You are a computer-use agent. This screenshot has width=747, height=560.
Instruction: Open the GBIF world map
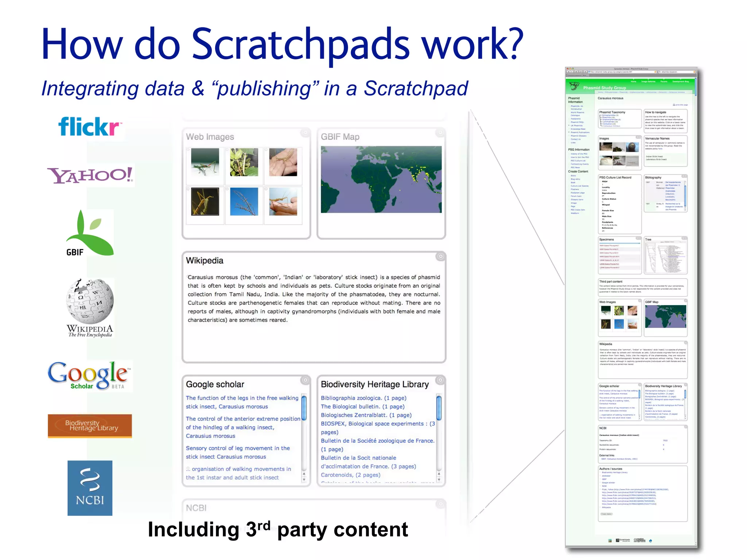point(381,179)
